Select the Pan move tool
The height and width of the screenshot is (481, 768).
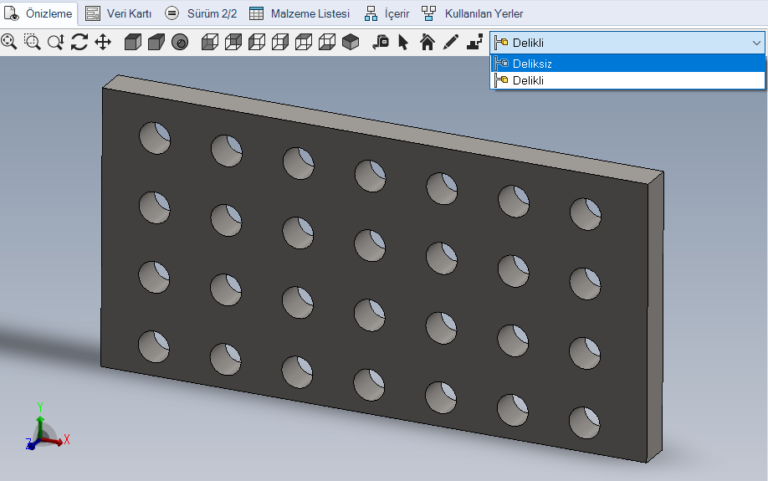tap(102, 42)
